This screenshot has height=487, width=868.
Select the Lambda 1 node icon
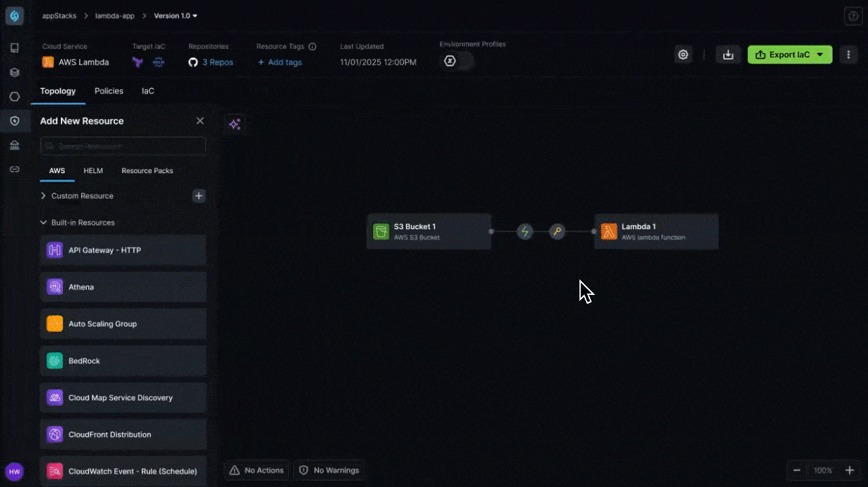[609, 232]
